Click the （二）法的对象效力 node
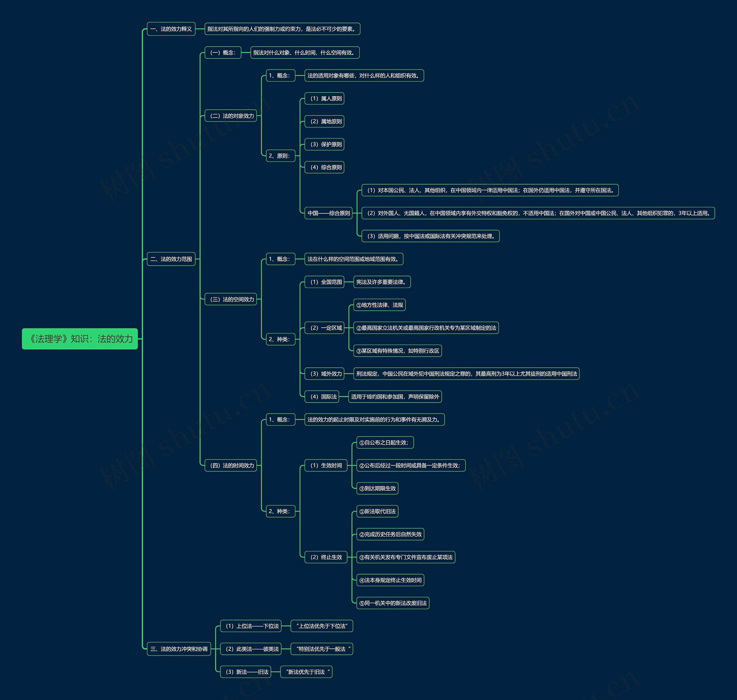The height and width of the screenshot is (700, 737). point(231,116)
